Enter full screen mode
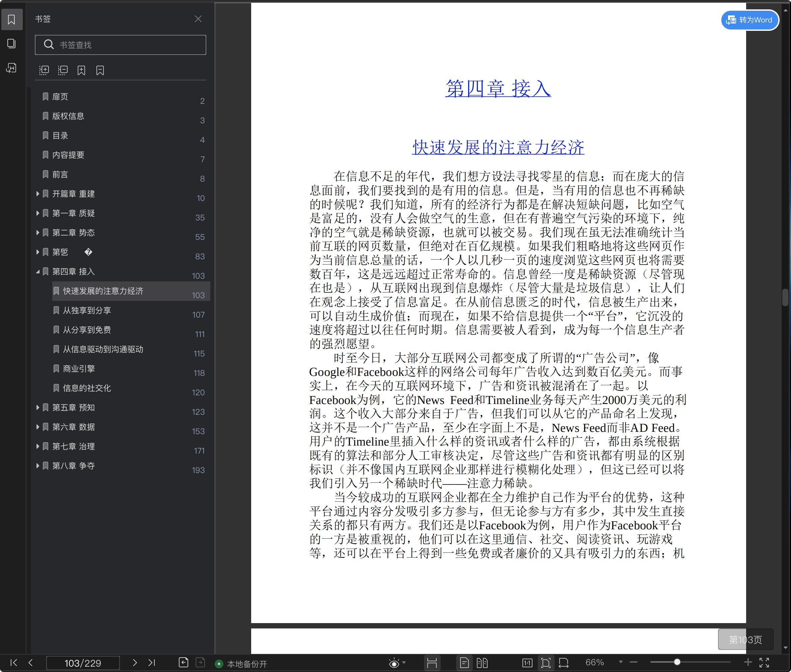791x672 pixels. point(764,663)
